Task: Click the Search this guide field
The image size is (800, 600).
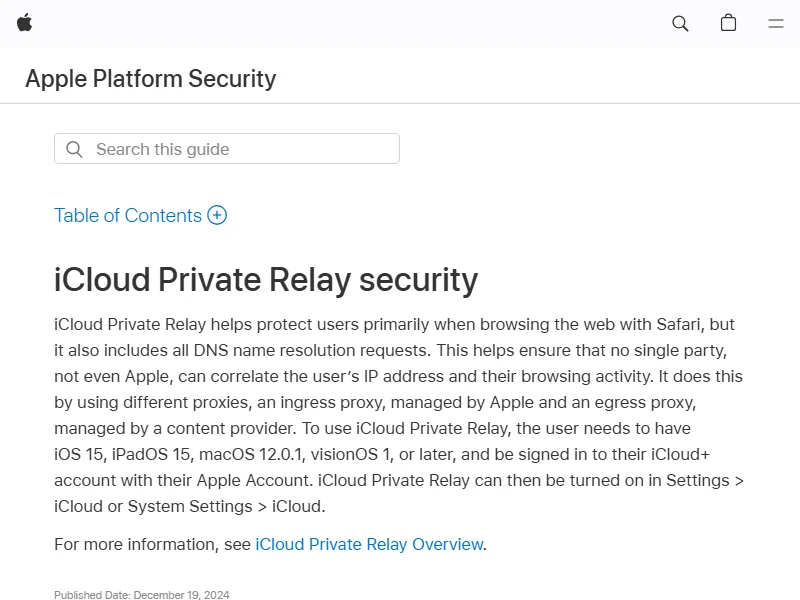Action: 227,148
